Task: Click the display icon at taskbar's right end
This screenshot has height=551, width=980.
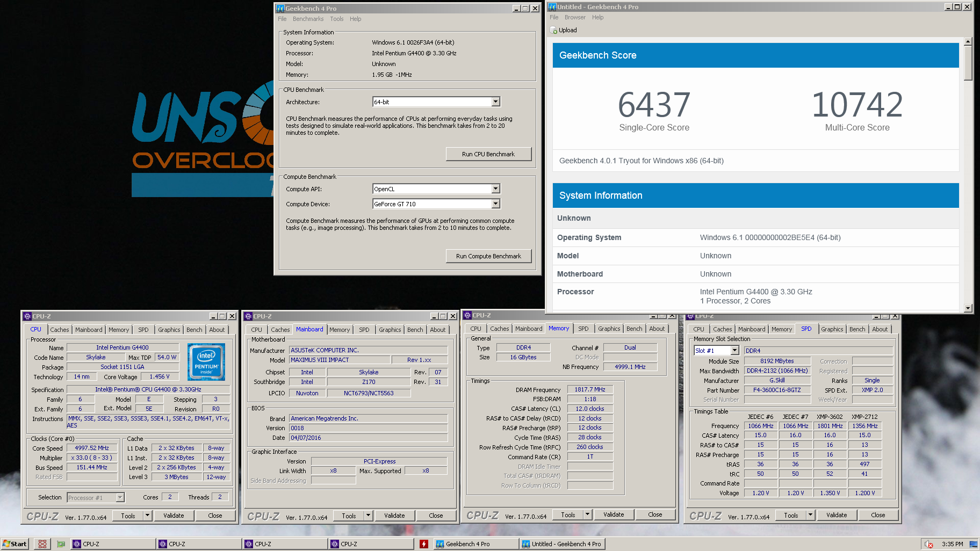Action: click(973, 544)
